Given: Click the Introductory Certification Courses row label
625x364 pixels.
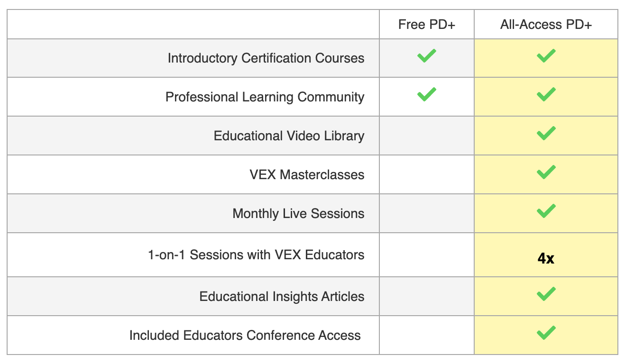Looking at the screenshot, I should point(266,58).
